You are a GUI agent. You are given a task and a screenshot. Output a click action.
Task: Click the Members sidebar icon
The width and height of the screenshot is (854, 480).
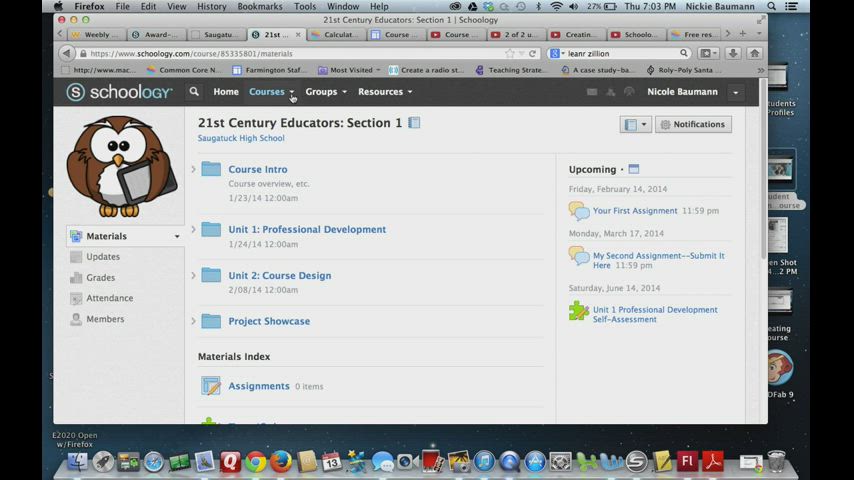click(x=76, y=319)
